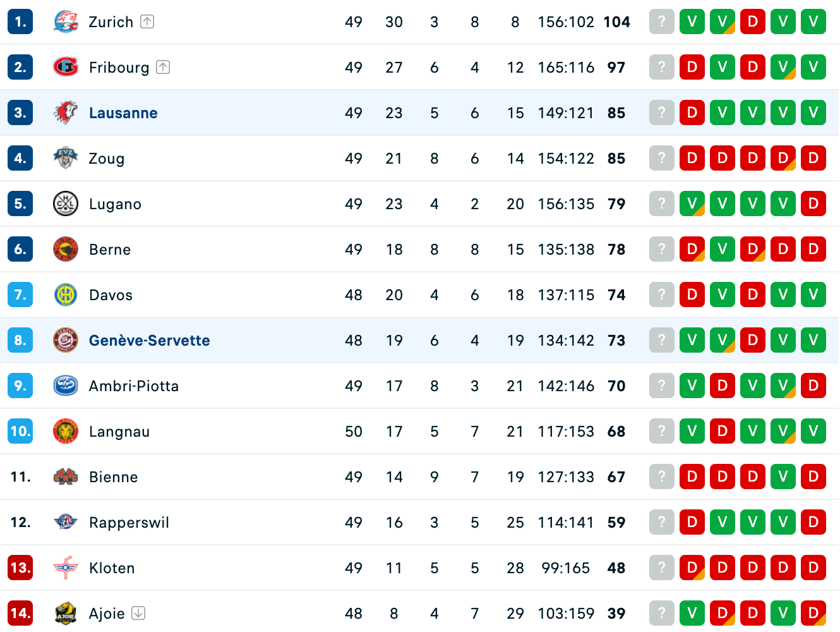840x632 pixels.
Task: Click the Davos team logo
Action: tap(66, 295)
